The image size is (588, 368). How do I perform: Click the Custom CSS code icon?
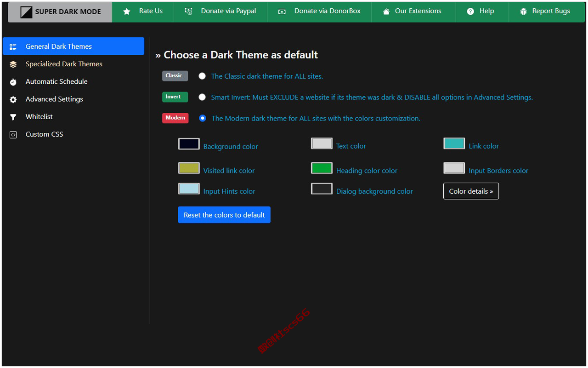point(13,135)
